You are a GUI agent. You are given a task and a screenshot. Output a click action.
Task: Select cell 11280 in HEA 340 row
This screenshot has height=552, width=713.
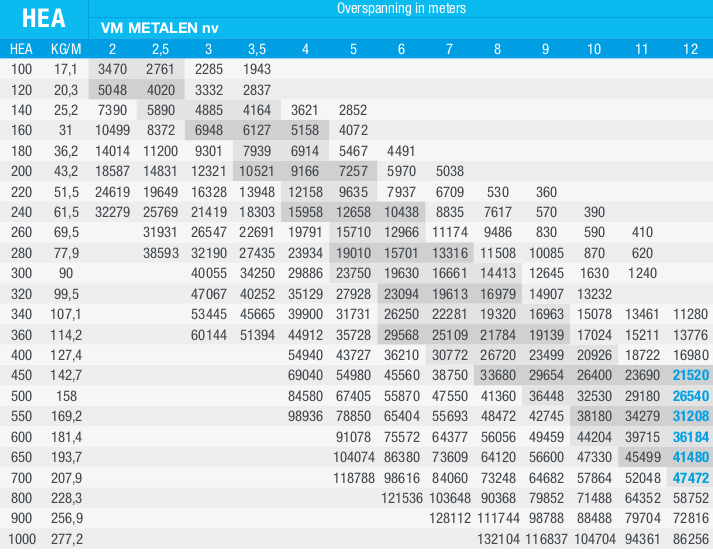coord(690,314)
